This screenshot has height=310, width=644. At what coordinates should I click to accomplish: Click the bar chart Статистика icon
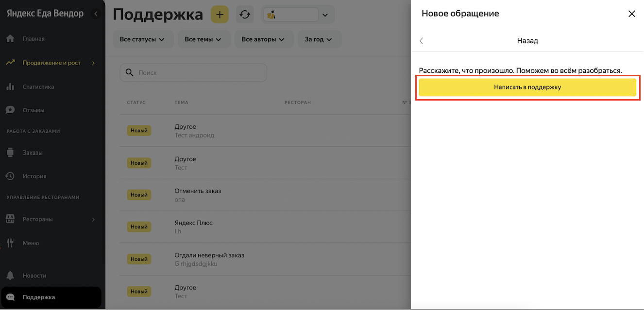(x=10, y=86)
